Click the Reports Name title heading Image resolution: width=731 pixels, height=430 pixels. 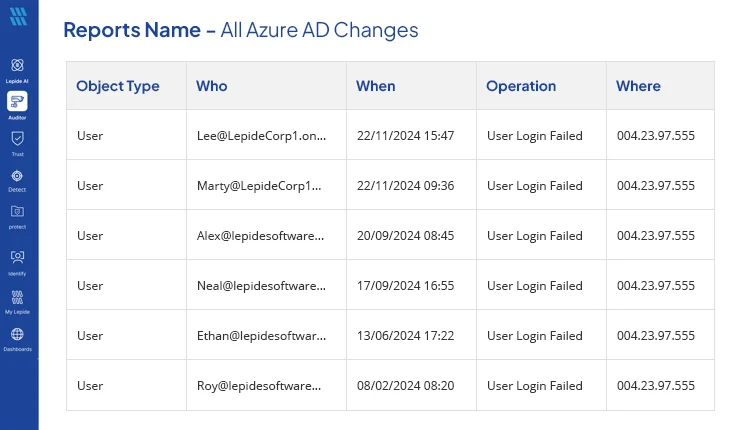tap(241, 30)
